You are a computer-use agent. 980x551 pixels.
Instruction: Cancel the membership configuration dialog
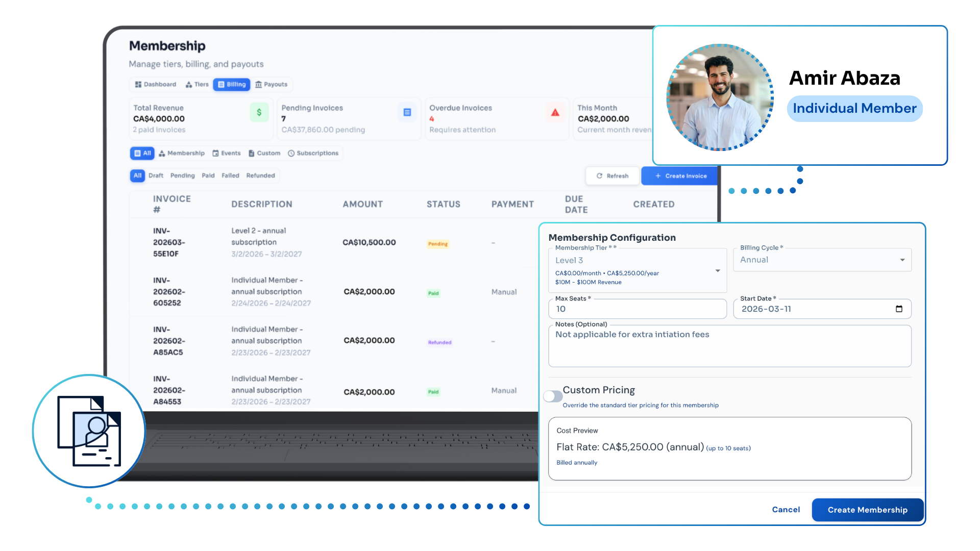click(786, 509)
